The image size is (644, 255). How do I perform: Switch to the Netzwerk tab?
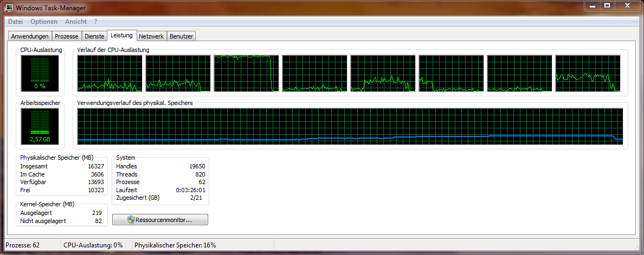click(x=152, y=36)
